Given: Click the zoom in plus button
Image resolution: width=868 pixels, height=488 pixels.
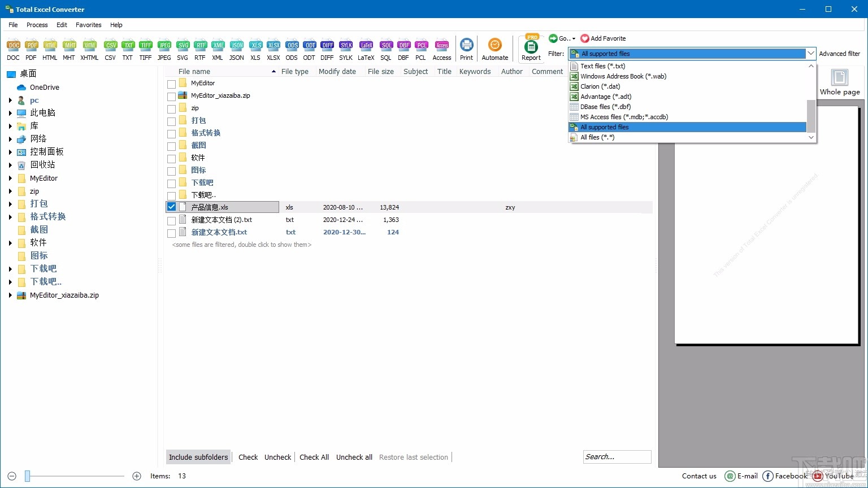Looking at the screenshot, I should coord(137,476).
